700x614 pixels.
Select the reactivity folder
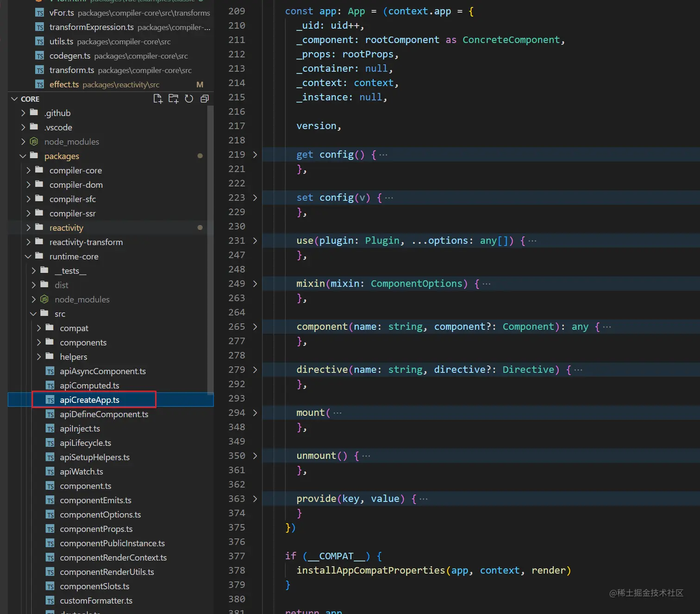(66, 228)
